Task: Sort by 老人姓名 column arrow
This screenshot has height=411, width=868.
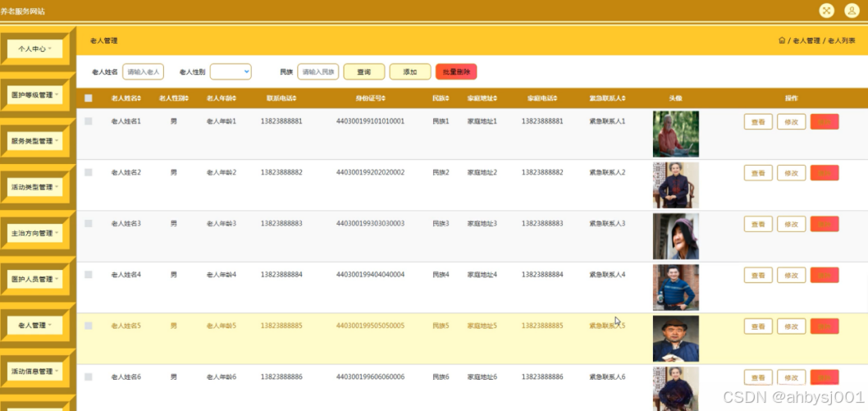Action: (x=139, y=98)
